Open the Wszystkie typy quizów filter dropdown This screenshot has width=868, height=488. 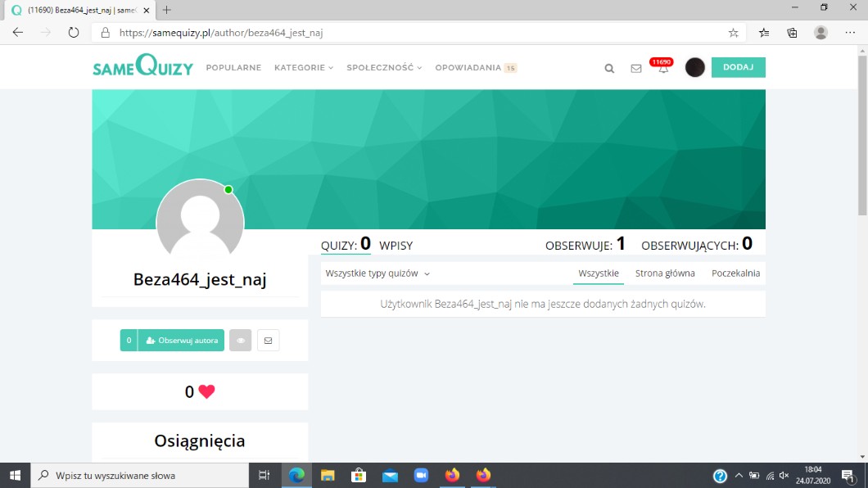click(377, 273)
